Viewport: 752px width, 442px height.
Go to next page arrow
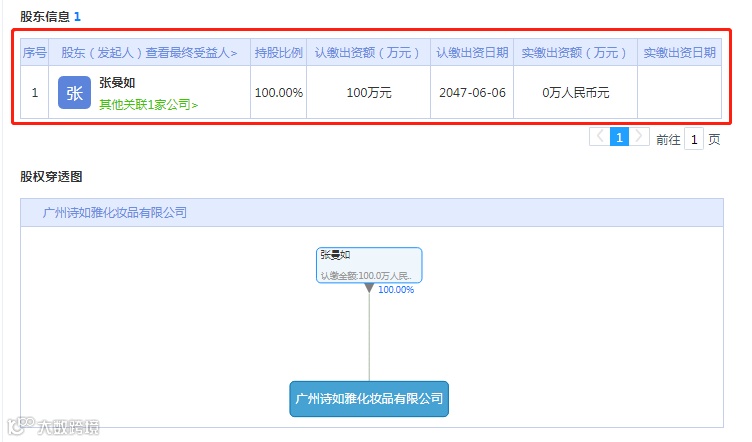[639, 137]
